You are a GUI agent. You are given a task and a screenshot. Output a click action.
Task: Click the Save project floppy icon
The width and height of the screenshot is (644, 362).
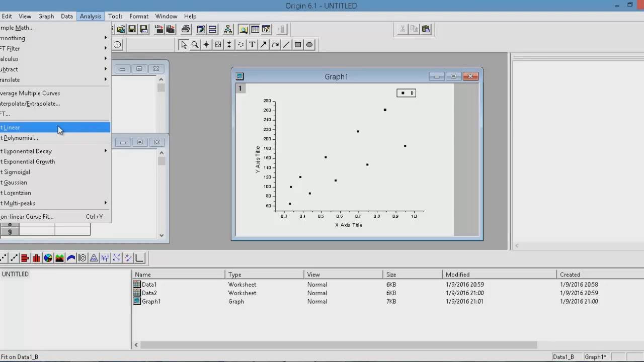pyautogui.click(x=132, y=29)
